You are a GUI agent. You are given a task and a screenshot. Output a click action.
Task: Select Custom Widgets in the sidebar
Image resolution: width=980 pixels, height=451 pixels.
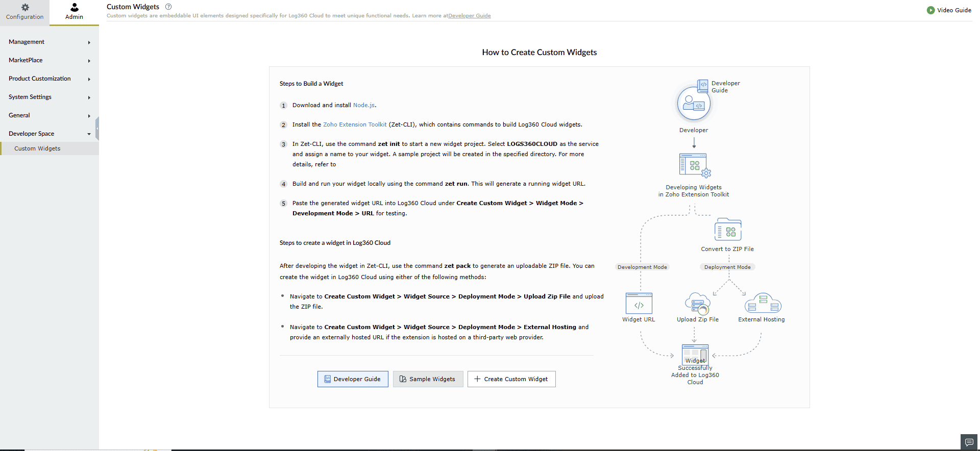[x=50, y=148]
